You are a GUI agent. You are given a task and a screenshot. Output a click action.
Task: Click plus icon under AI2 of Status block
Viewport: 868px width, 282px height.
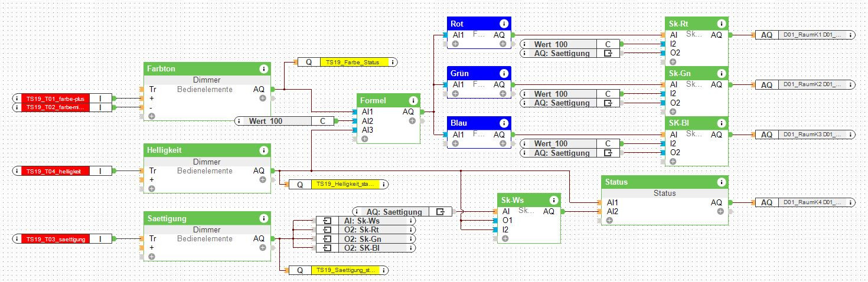pyautogui.click(x=609, y=220)
